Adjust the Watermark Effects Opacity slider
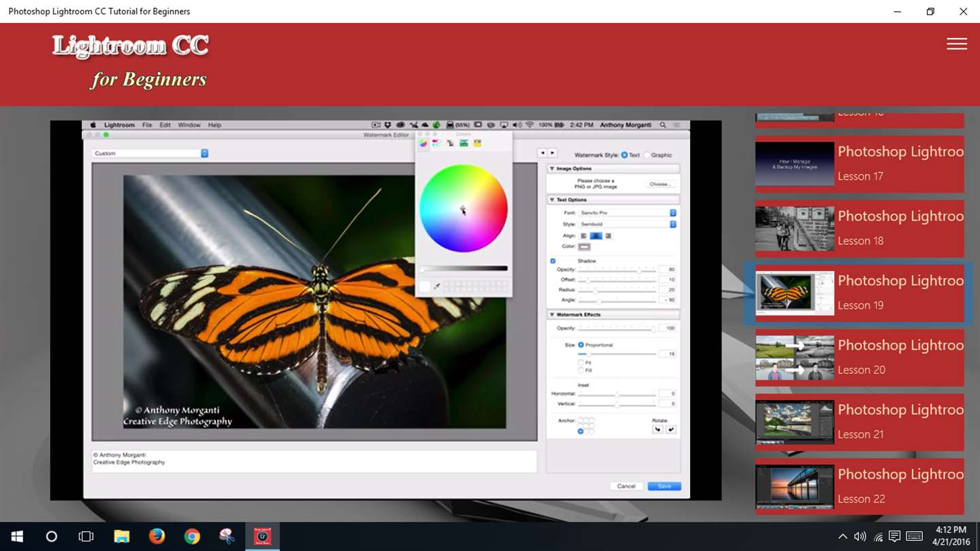 tap(617, 329)
